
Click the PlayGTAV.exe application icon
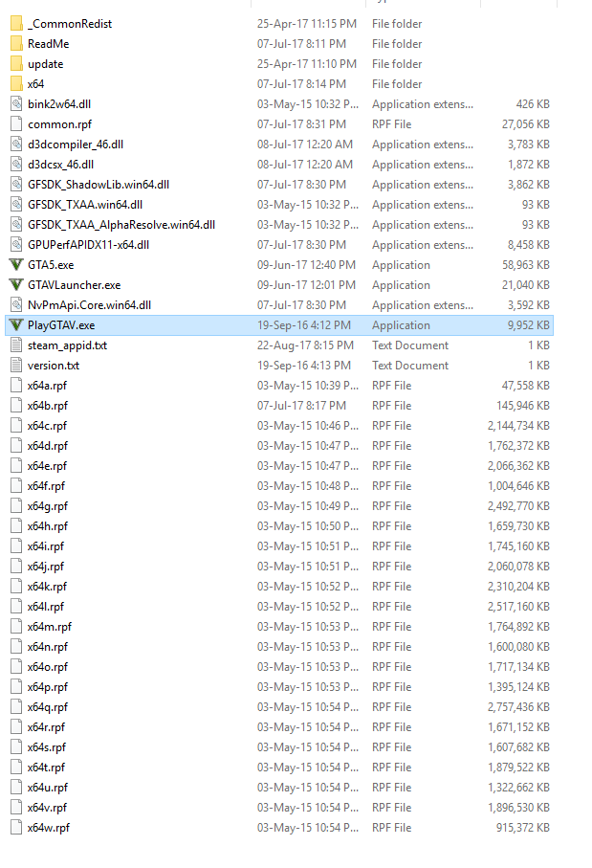(x=16, y=325)
